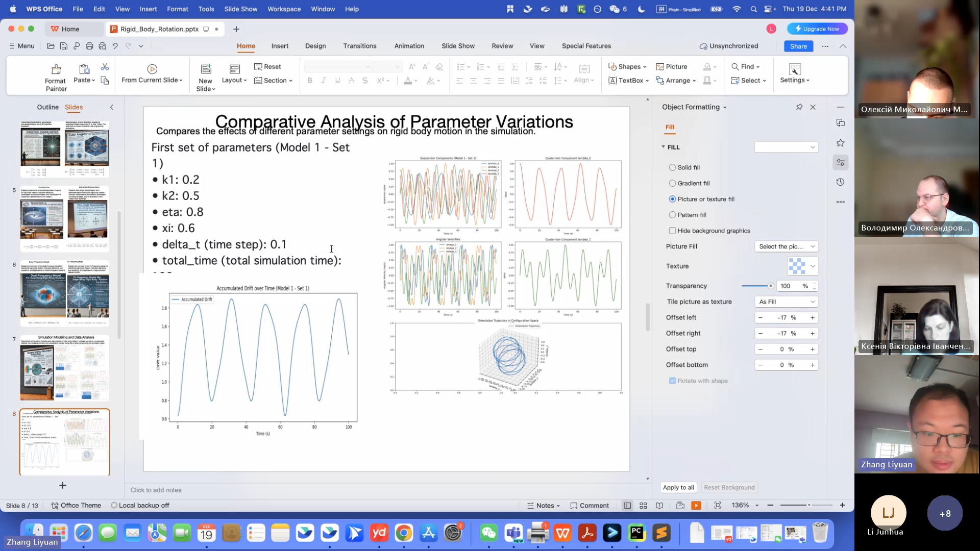The image size is (980, 551).
Task: Click the Undo arrow in quick toolbar
Action: tap(115, 46)
